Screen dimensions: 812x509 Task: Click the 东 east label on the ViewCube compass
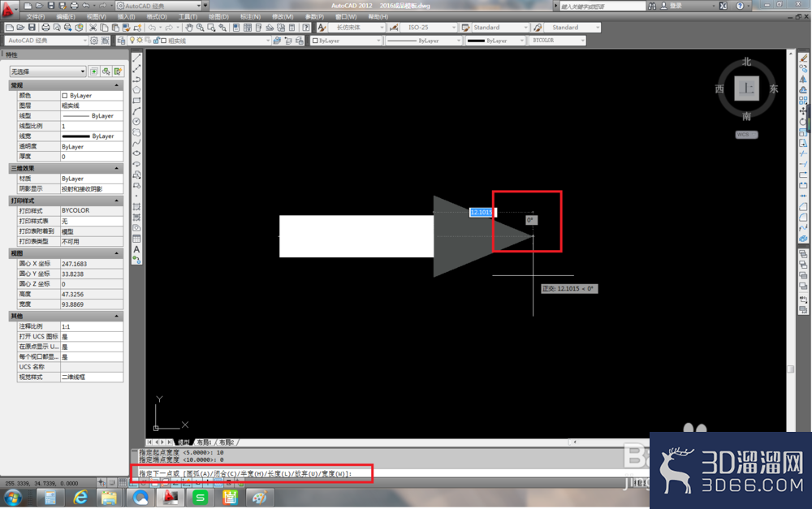click(x=774, y=88)
